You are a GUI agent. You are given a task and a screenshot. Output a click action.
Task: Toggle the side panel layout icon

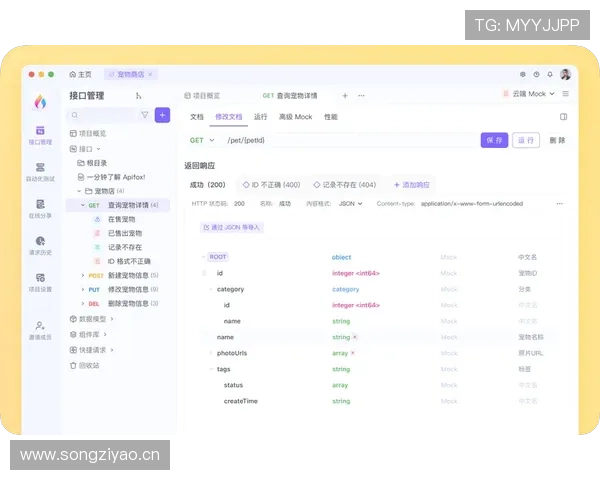click(x=563, y=117)
